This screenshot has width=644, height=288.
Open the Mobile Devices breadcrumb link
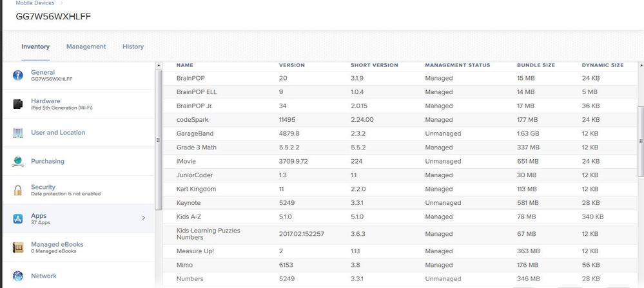coord(35,3)
